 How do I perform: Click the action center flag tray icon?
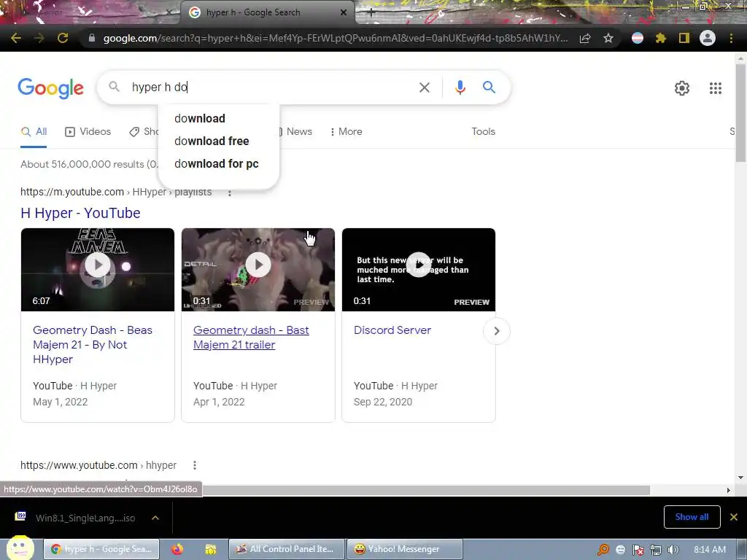pyautogui.click(x=638, y=550)
